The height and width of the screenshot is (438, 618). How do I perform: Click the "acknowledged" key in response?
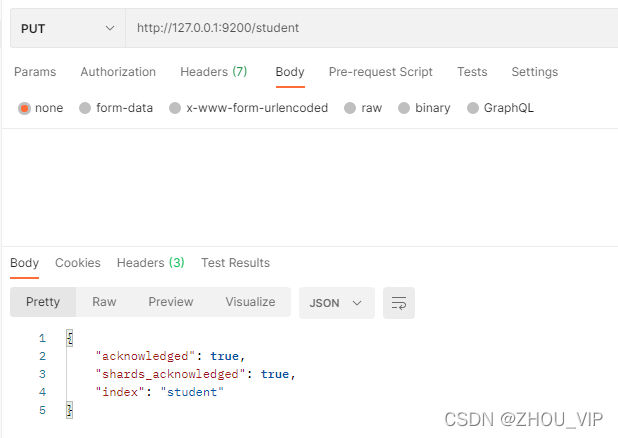[145, 356]
